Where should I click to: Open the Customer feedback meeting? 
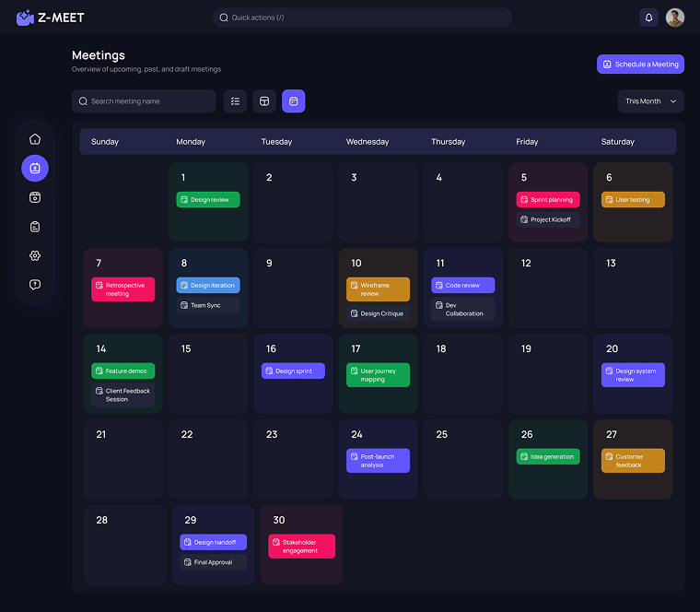coord(633,461)
